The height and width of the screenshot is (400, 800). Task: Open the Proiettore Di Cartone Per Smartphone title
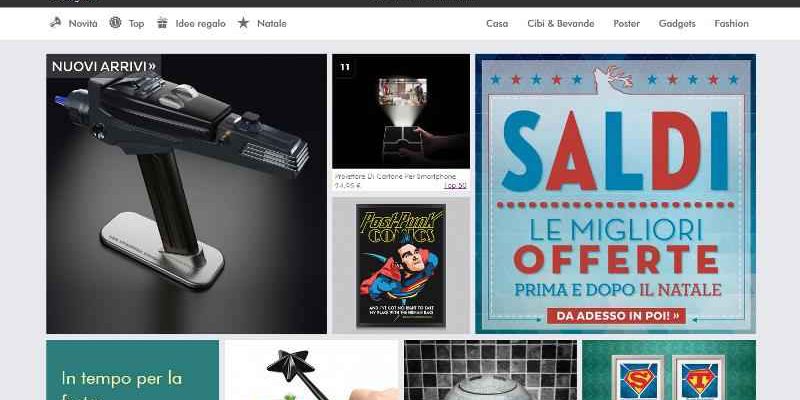click(395, 177)
